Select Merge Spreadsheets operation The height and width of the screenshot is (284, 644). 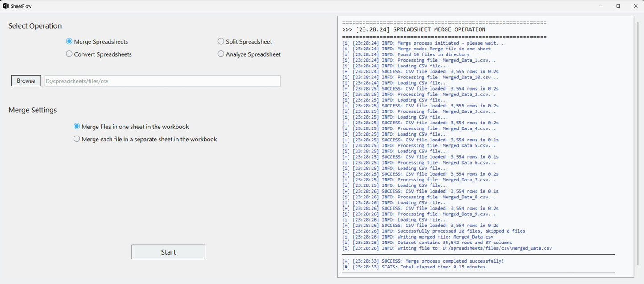tap(69, 41)
